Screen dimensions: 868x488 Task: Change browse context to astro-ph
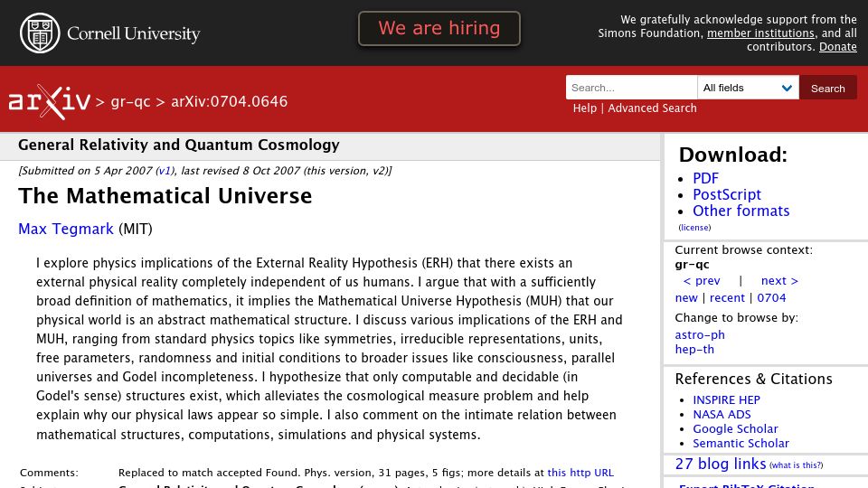coord(700,334)
